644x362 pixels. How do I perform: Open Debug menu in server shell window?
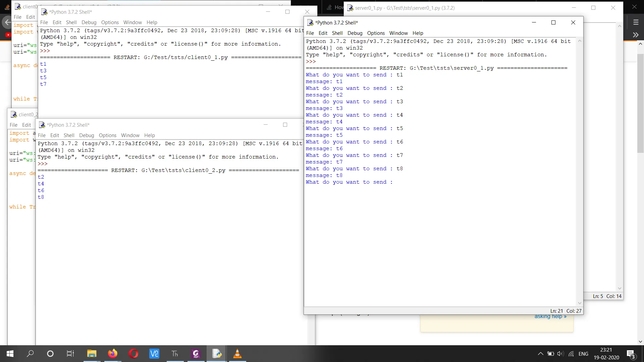click(x=355, y=33)
